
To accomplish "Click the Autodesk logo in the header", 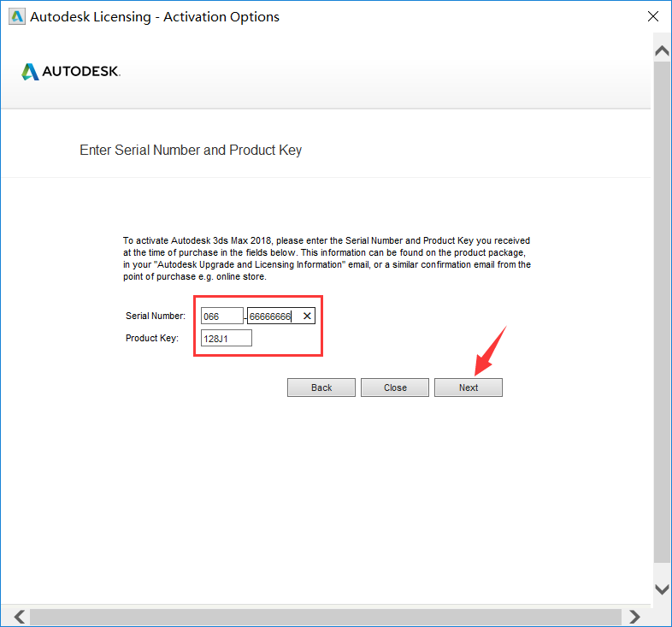I will pyautogui.click(x=71, y=72).
